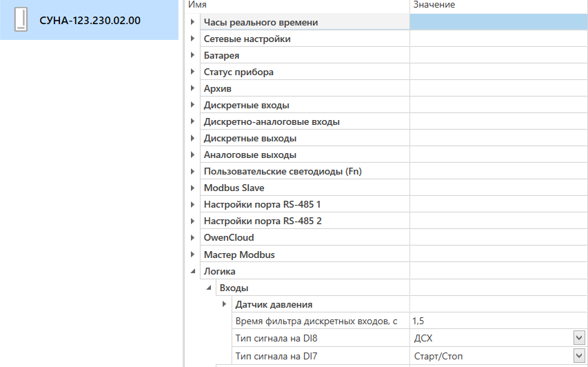Expand the Архив group
This screenshot has height=367, width=588.
(x=192, y=88)
